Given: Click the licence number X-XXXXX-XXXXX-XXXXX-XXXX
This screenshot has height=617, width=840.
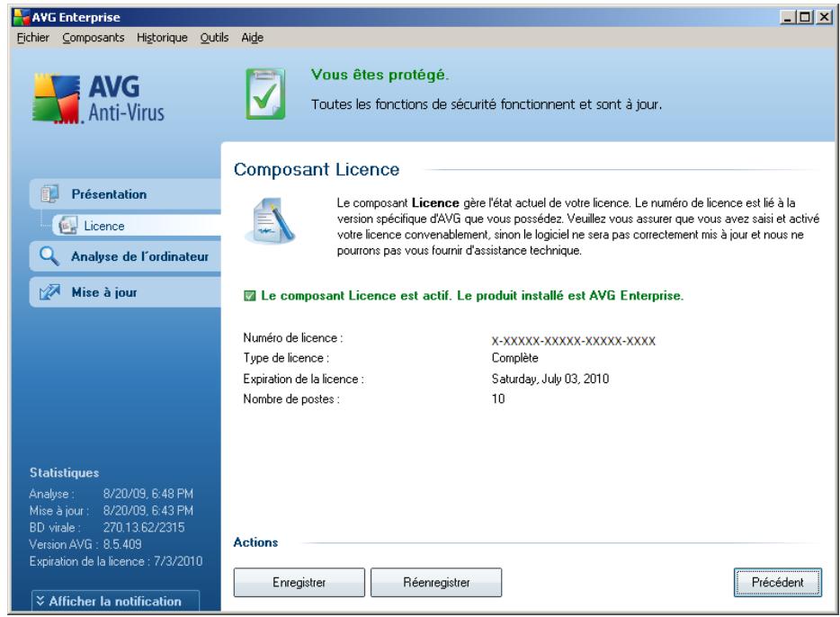Looking at the screenshot, I should point(573,341).
